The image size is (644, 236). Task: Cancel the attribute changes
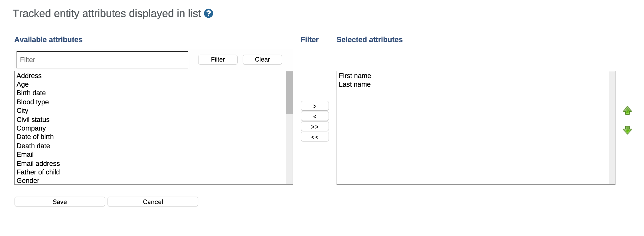click(153, 202)
